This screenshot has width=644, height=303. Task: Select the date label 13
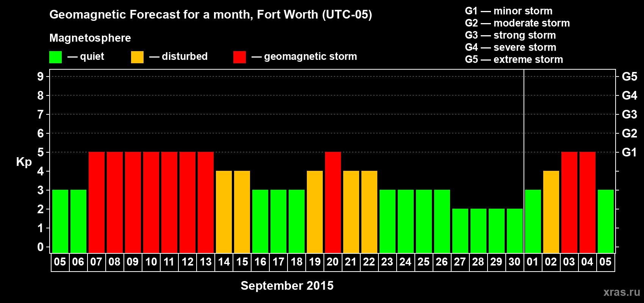(x=205, y=262)
